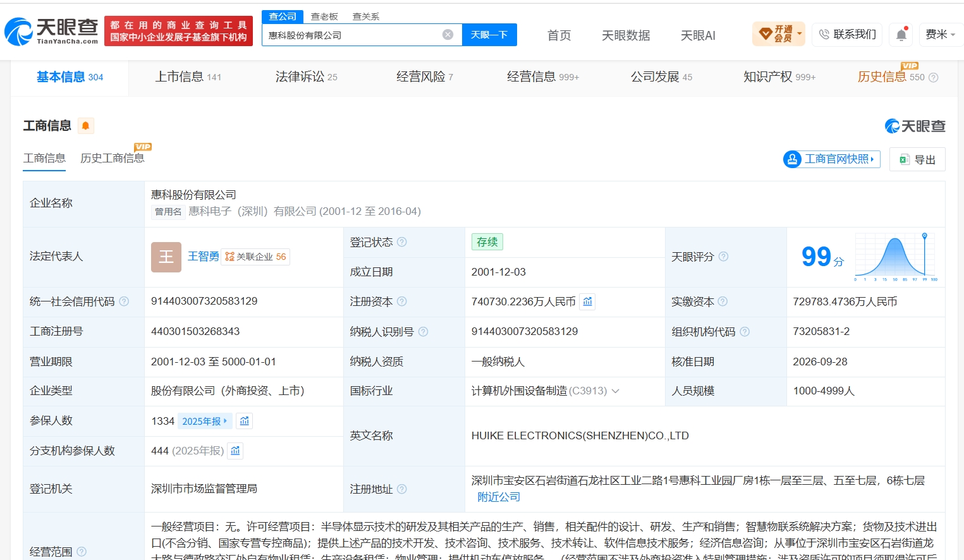The width and height of the screenshot is (964, 560).
Task: Click the 天眼一下 search button
Action: 489,35
